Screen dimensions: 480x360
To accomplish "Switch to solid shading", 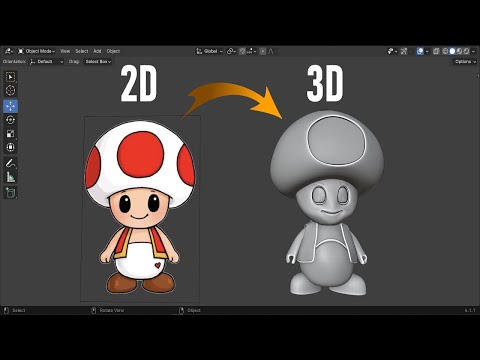I will click(452, 51).
